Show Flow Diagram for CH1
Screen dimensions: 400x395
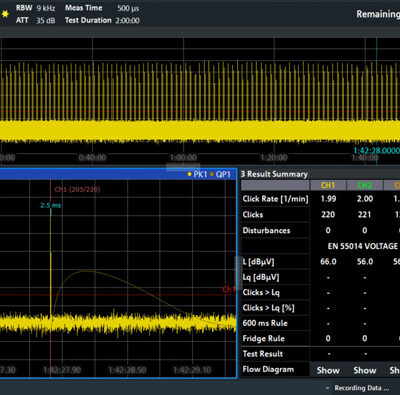pyautogui.click(x=328, y=370)
